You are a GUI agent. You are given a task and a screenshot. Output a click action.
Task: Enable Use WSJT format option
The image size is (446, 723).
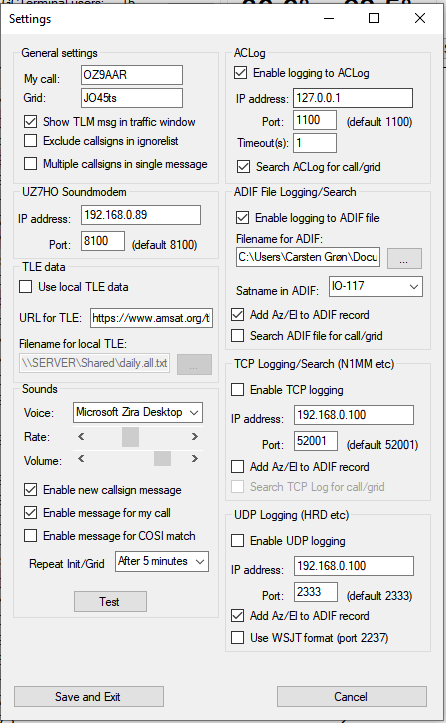point(238,638)
